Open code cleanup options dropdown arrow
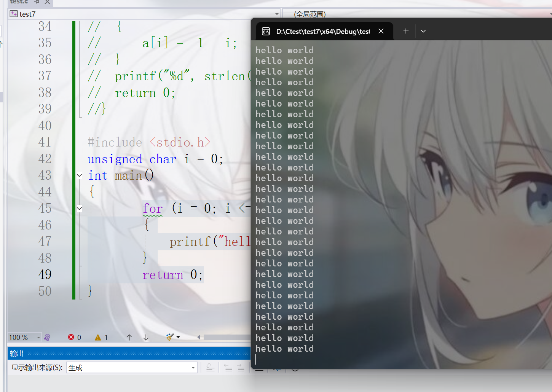Image resolution: width=552 pixels, height=392 pixels. coord(178,337)
